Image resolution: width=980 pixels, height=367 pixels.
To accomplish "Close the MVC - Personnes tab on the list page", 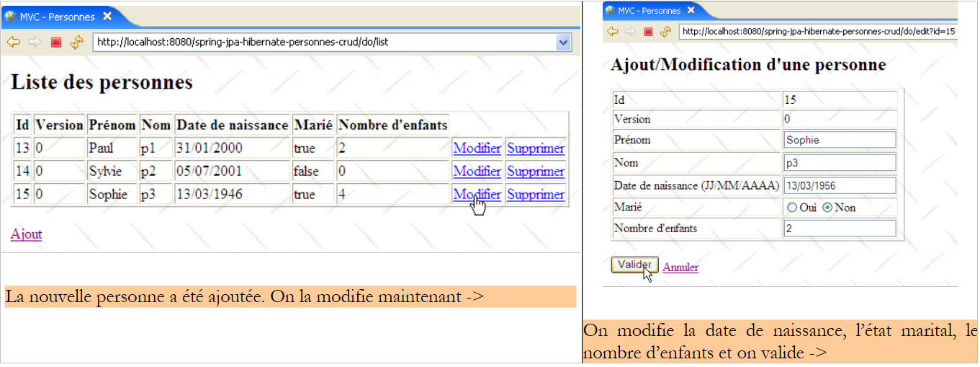I will tap(107, 17).
